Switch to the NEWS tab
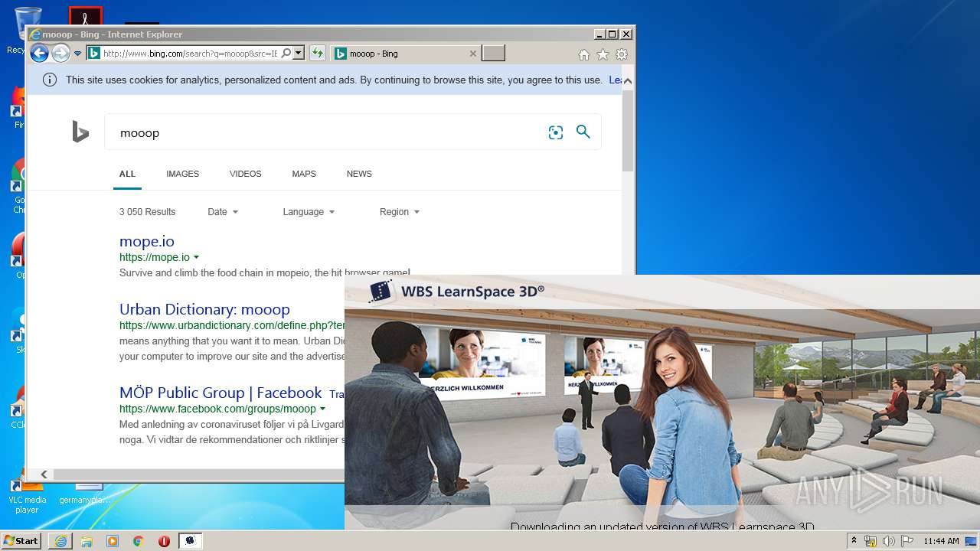Image resolution: width=980 pixels, height=551 pixels. [359, 174]
